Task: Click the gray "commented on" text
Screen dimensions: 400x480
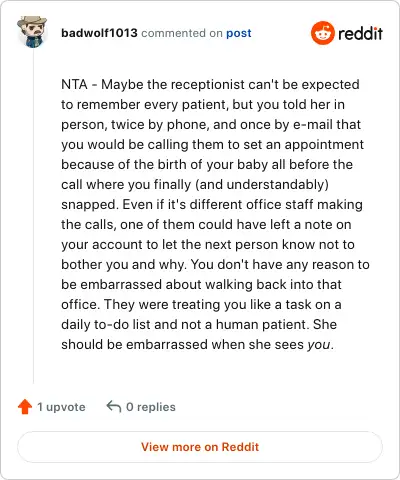Action: point(182,33)
